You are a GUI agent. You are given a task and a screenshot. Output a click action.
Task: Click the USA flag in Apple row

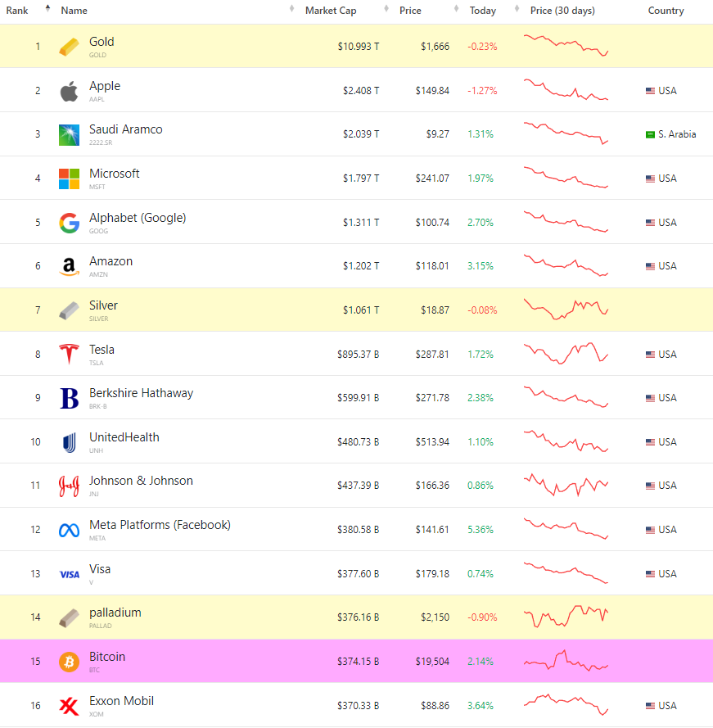pos(650,91)
